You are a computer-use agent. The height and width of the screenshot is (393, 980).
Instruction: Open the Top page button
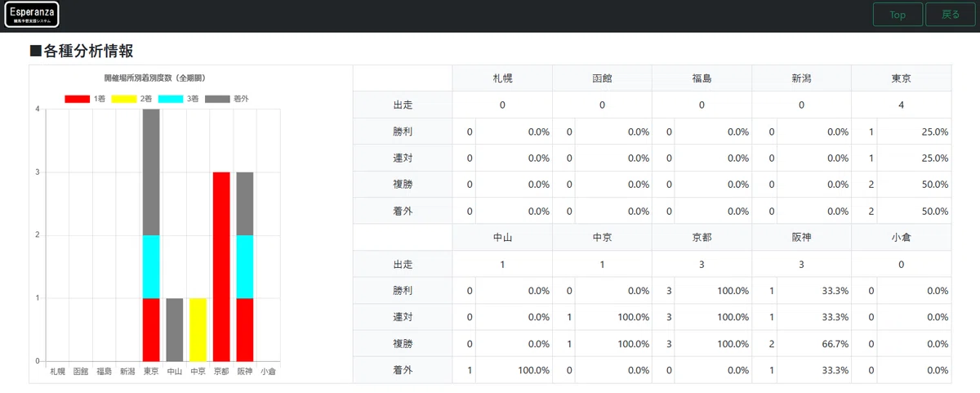click(898, 15)
